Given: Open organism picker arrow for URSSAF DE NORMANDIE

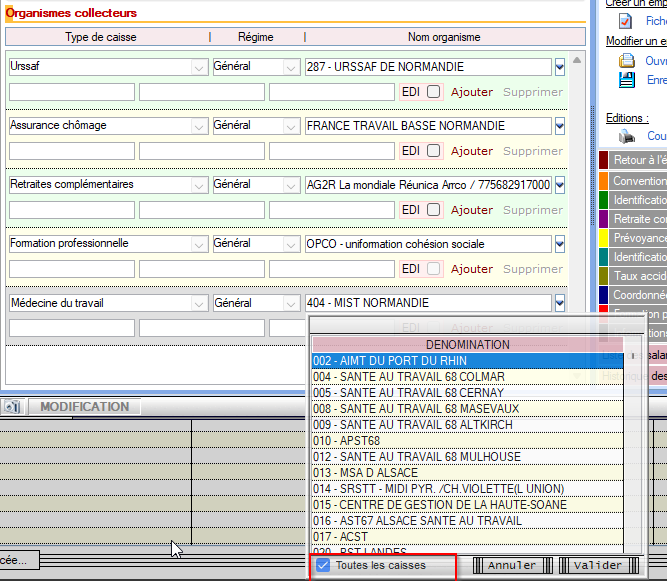Looking at the screenshot, I should [x=560, y=67].
